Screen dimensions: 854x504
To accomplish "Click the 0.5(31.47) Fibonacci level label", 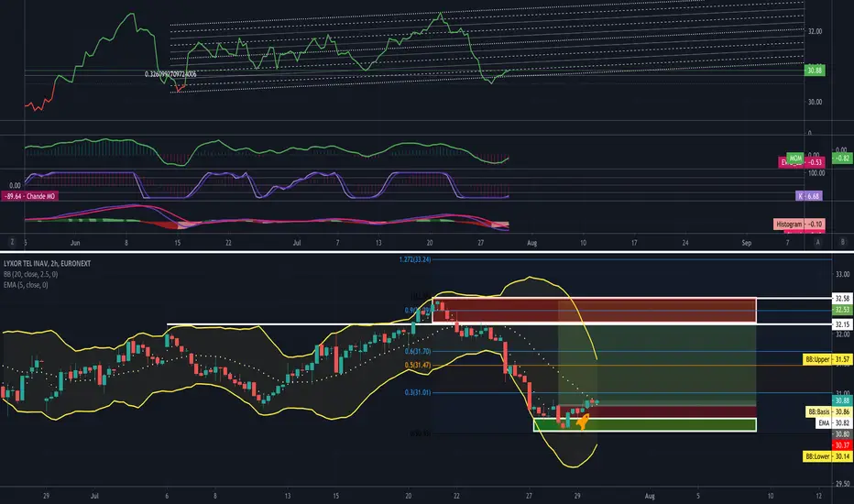I will pos(418,365).
